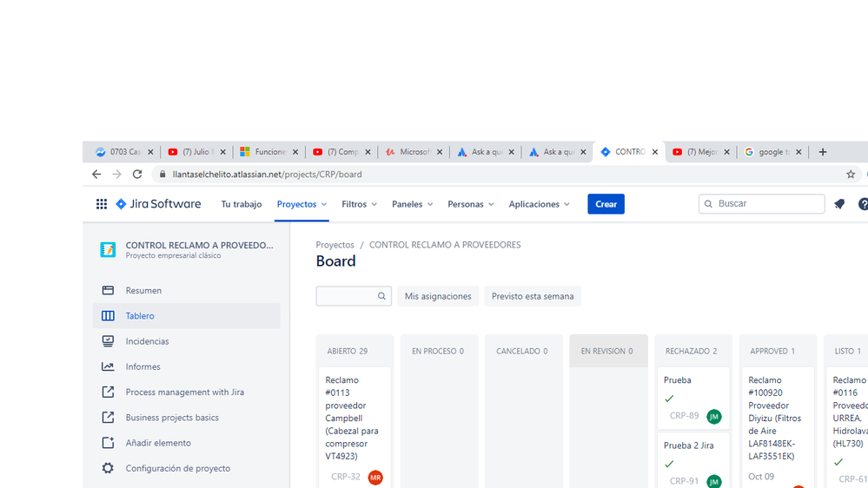Click the JM avatar on CRP-89
868x488 pixels.
tap(714, 416)
